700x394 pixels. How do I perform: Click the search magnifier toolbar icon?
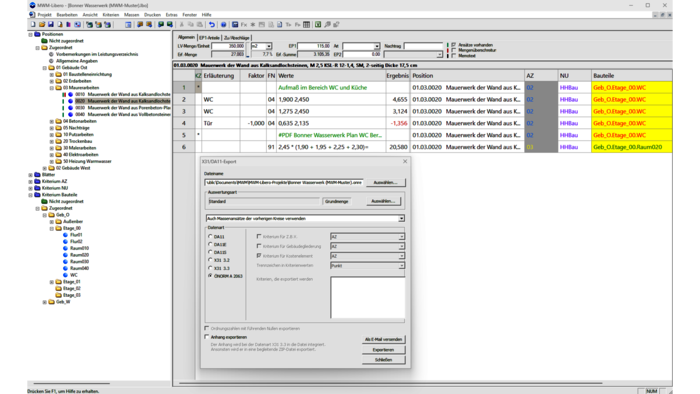(x=327, y=25)
